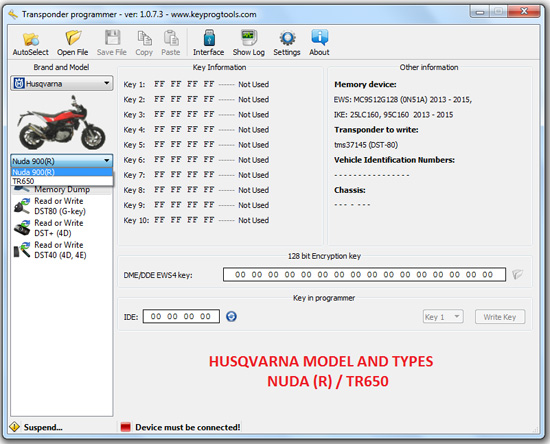The height and width of the screenshot is (444, 550).
Task: Click the icon right of EWS4 key field
Action: (517, 274)
